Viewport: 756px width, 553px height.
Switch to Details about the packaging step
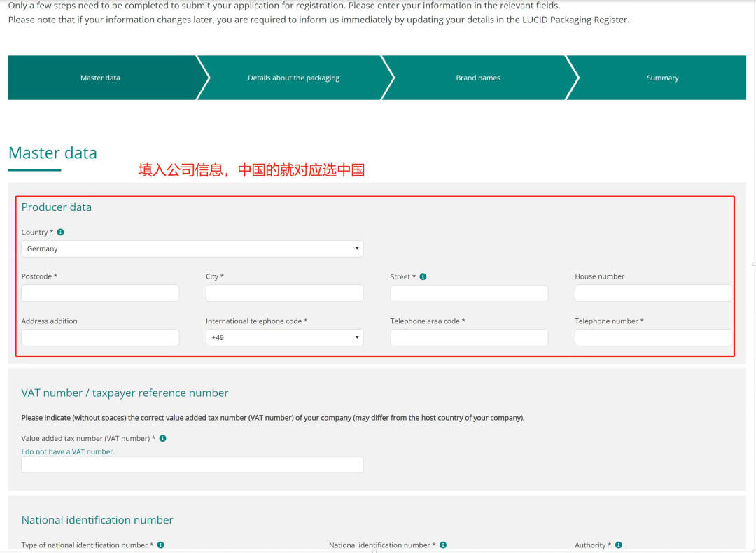(293, 78)
